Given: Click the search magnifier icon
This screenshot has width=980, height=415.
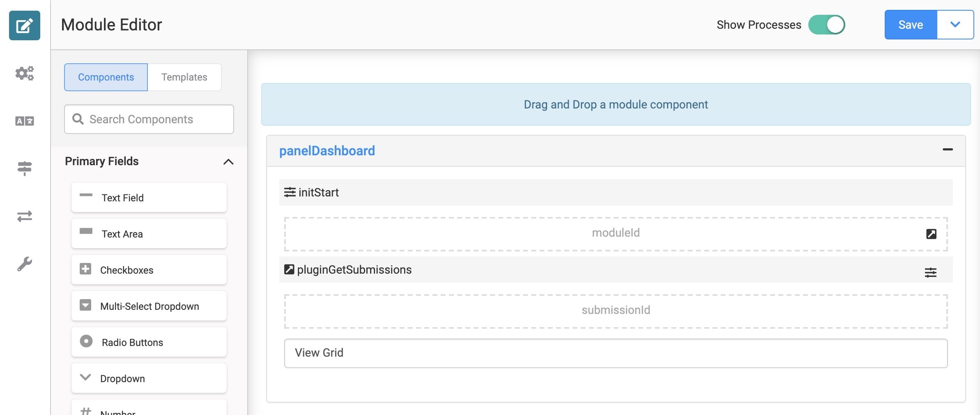Looking at the screenshot, I should 78,119.
